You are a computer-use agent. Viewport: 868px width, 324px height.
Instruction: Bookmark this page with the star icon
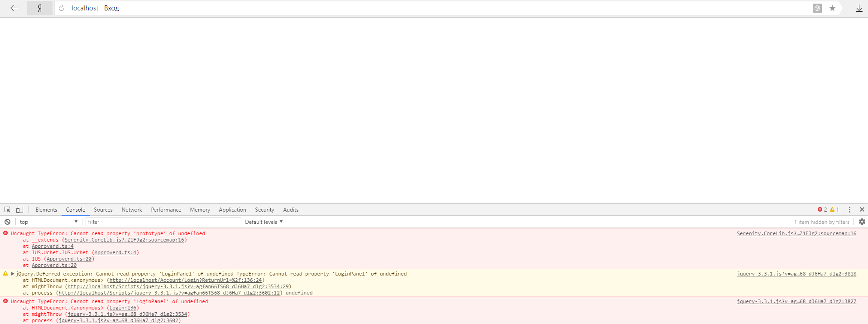tap(832, 8)
